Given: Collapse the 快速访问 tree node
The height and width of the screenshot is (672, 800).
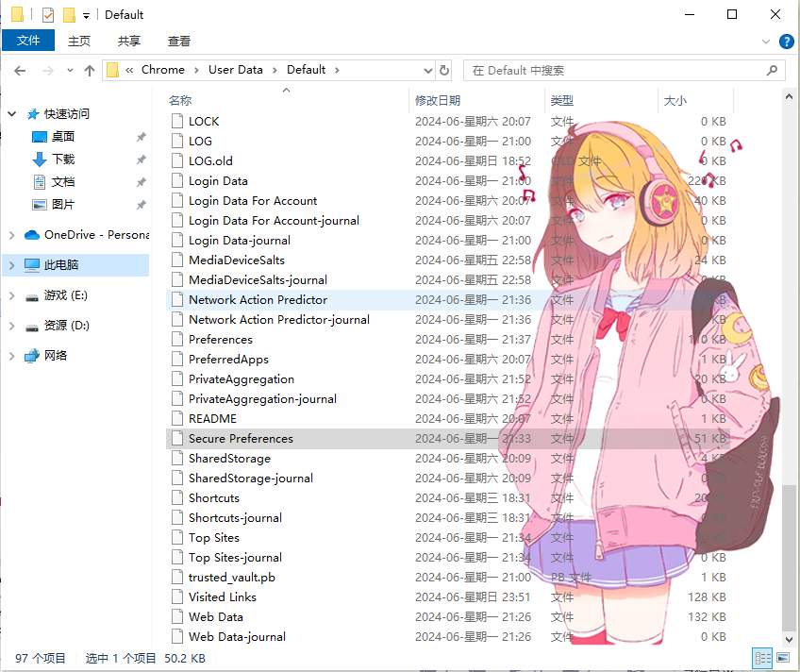Looking at the screenshot, I should point(12,114).
